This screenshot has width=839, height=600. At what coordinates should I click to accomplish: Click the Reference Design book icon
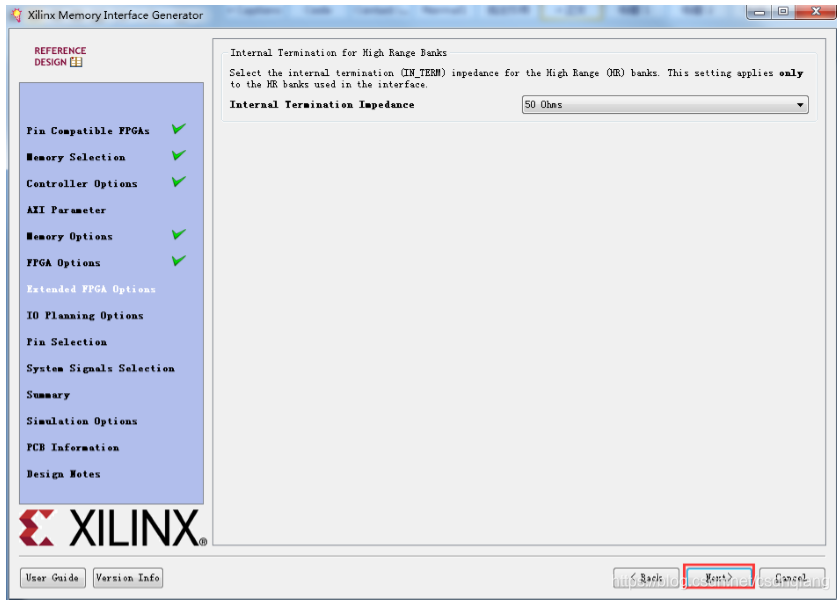point(76,62)
